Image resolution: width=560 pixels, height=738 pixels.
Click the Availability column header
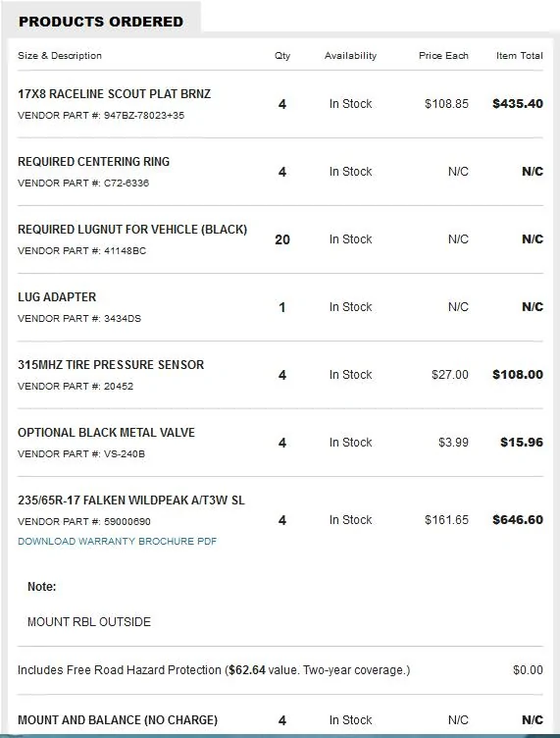click(x=350, y=56)
